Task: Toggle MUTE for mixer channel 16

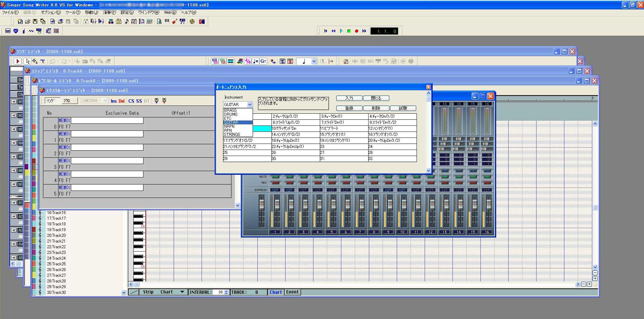Action: click(487, 177)
